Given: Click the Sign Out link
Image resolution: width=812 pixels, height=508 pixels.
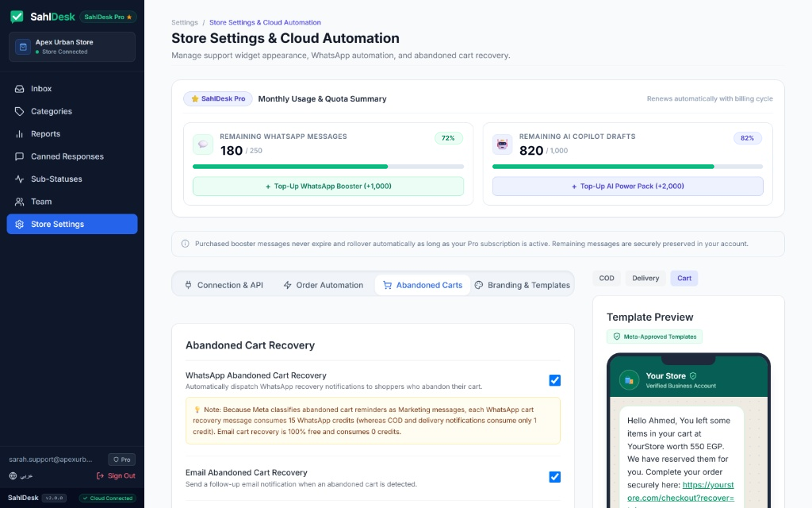Looking at the screenshot, I should click(x=116, y=475).
